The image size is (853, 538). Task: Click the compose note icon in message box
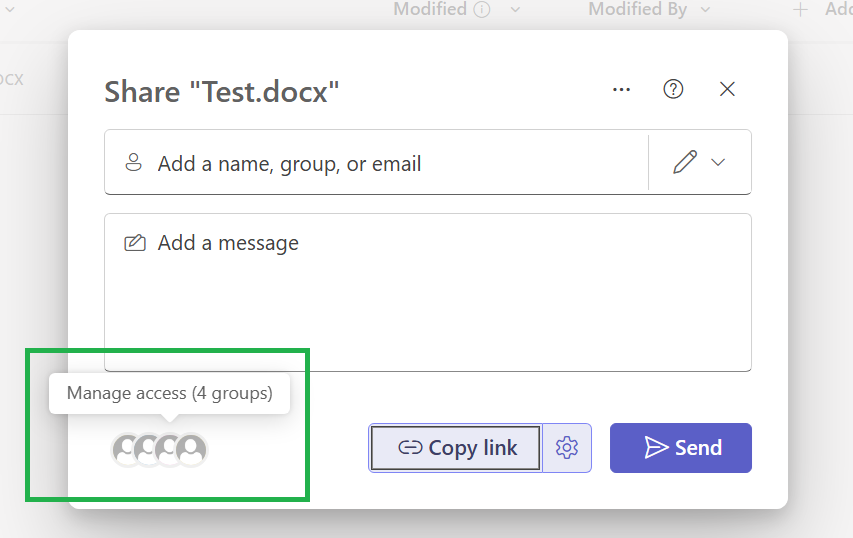(135, 243)
